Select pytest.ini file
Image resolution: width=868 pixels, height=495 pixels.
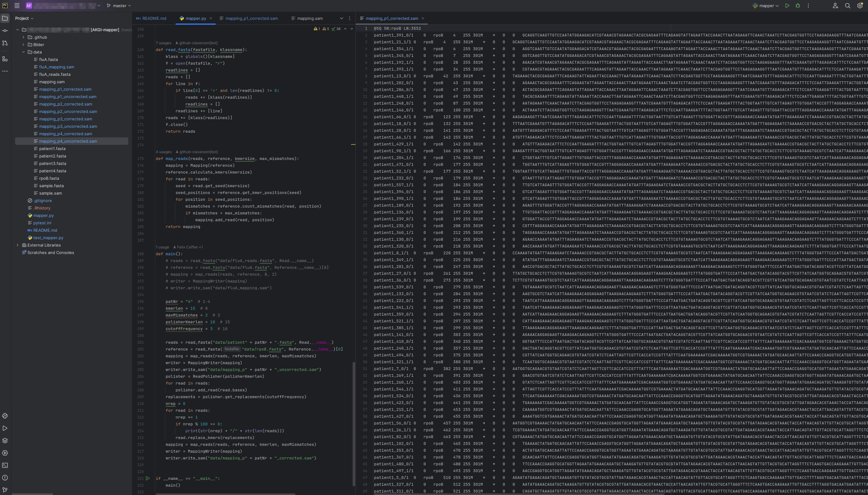42,223
